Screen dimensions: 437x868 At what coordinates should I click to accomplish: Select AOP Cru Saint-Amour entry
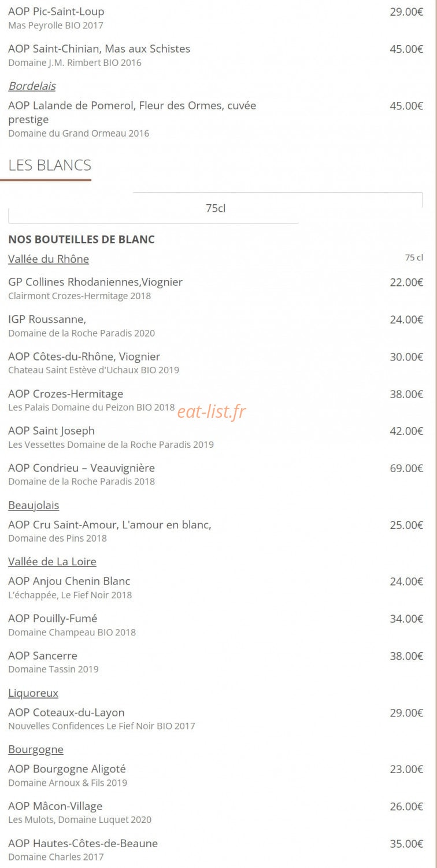216,531
